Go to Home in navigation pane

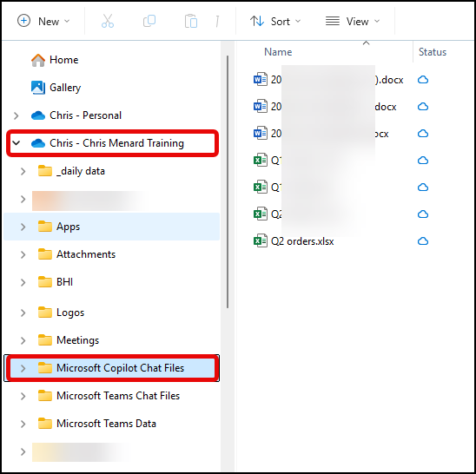(x=63, y=60)
